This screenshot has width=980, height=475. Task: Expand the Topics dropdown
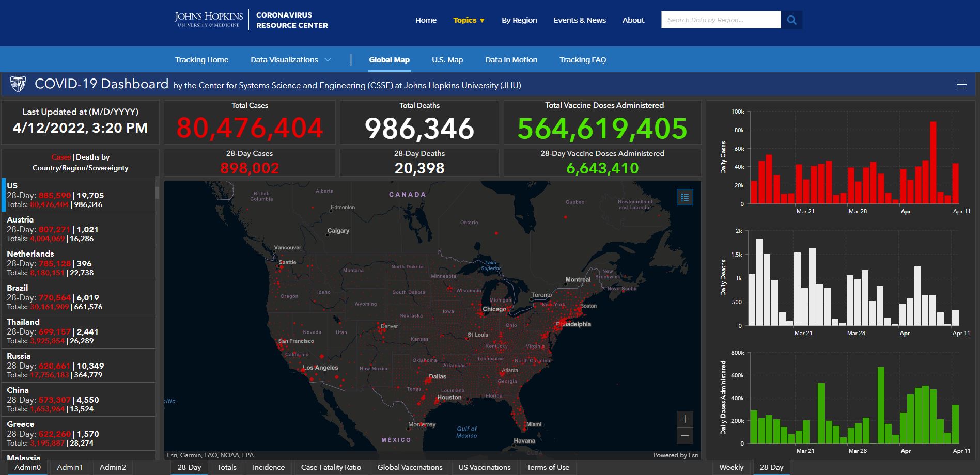click(x=469, y=20)
